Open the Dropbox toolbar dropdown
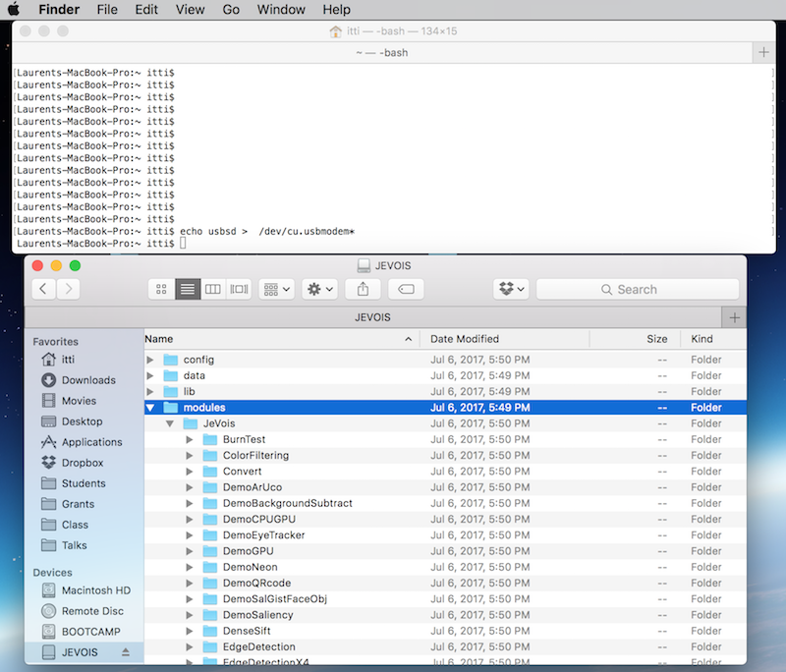 (x=511, y=289)
